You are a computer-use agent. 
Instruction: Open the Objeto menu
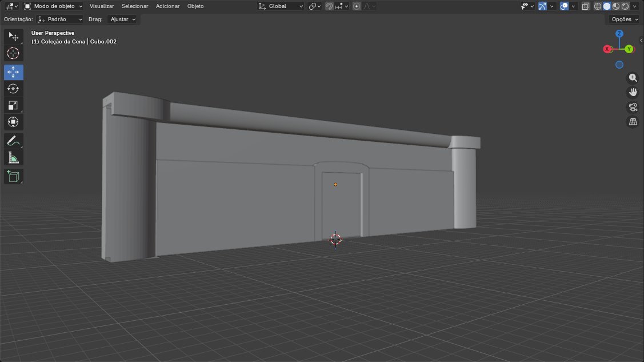pyautogui.click(x=195, y=6)
